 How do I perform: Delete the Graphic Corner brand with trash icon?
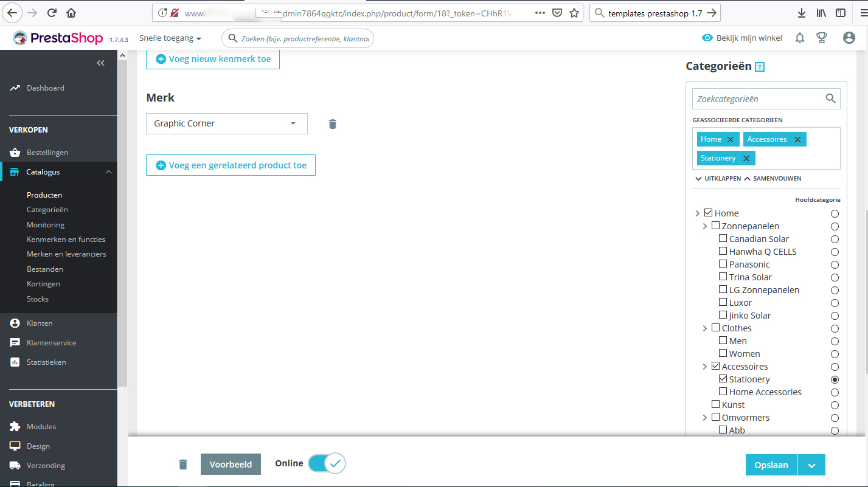[332, 124]
